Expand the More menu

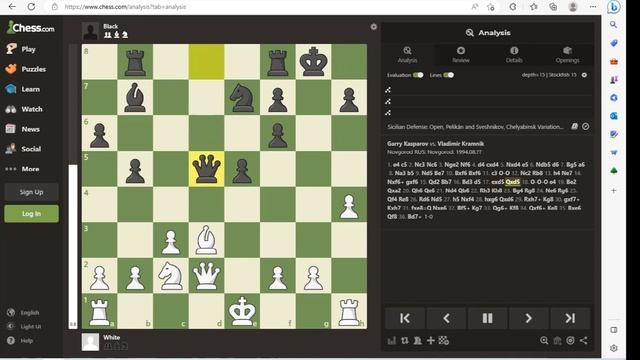pos(23,169)
